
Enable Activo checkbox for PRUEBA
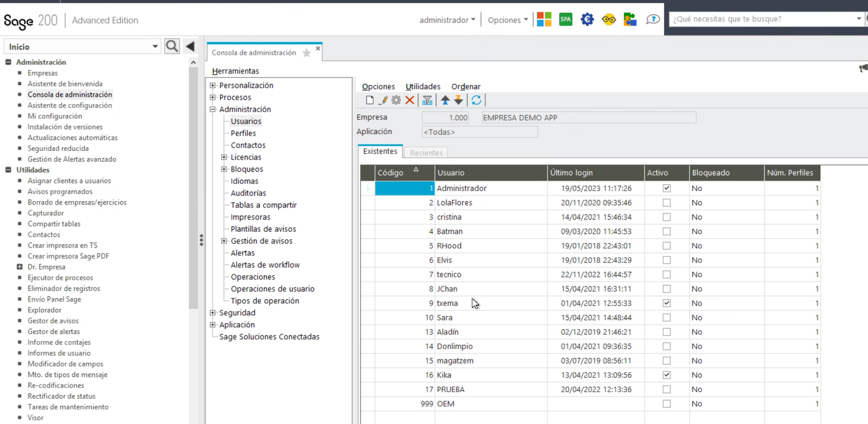pyautogui.click(x=666, y=389)
